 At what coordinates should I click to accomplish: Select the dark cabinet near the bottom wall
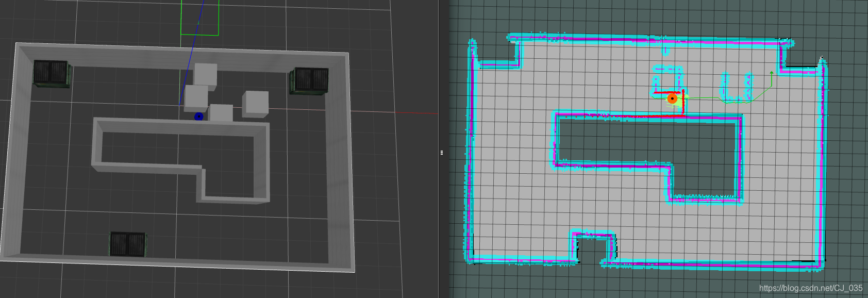point(128,244)
